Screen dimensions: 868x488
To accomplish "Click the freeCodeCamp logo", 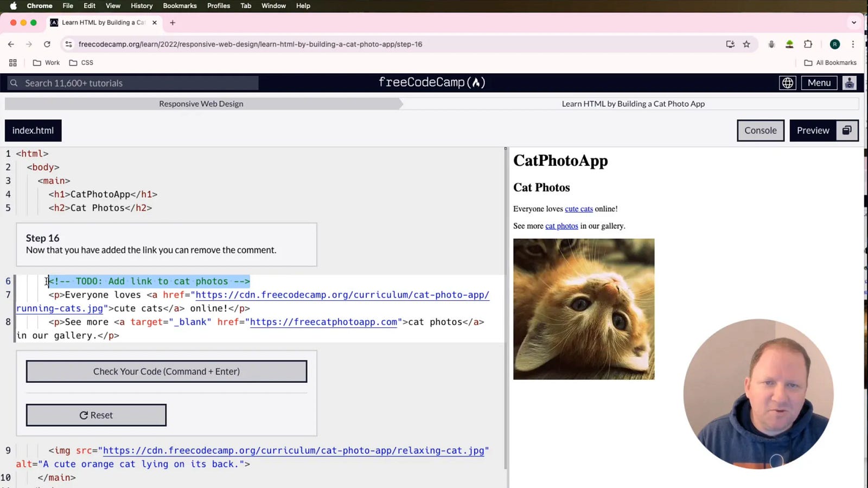I will 432,82.
